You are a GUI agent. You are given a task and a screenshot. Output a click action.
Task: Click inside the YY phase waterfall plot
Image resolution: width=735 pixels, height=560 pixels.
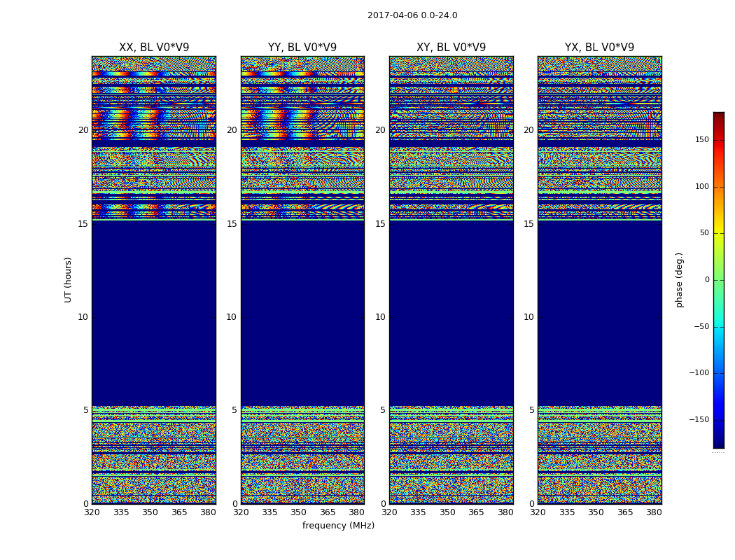[302, 280]
